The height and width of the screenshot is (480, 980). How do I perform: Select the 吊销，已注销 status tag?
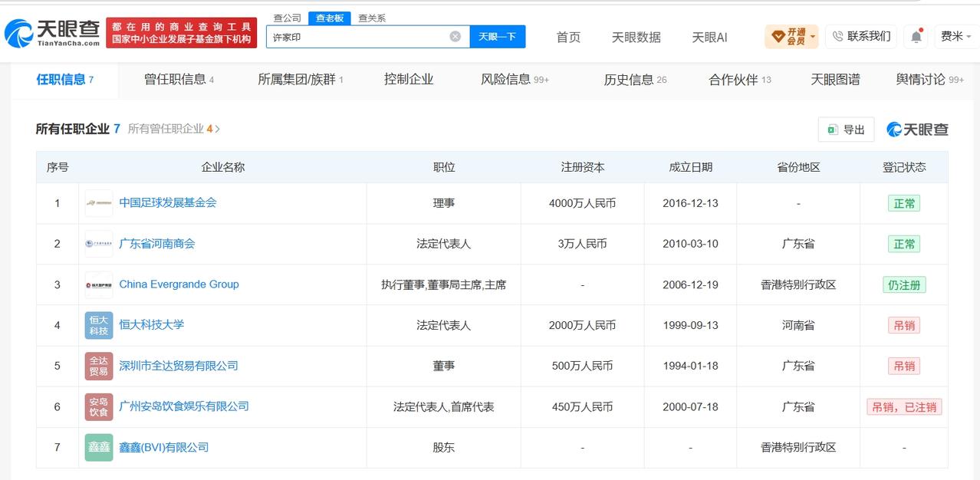pyautogui.click(x=904, y=406)
